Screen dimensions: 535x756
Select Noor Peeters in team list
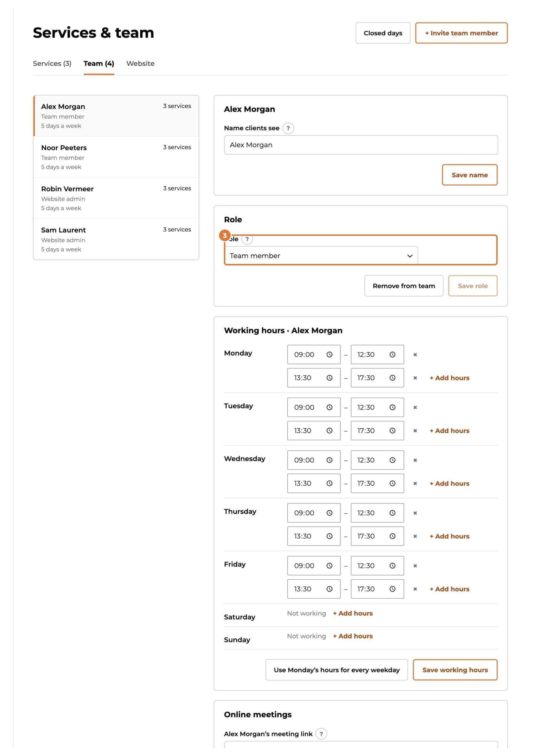[x=116, y=157]
